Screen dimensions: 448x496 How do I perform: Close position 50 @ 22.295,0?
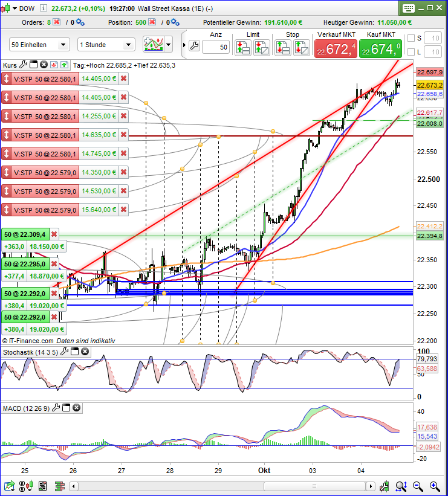point(54,264)
